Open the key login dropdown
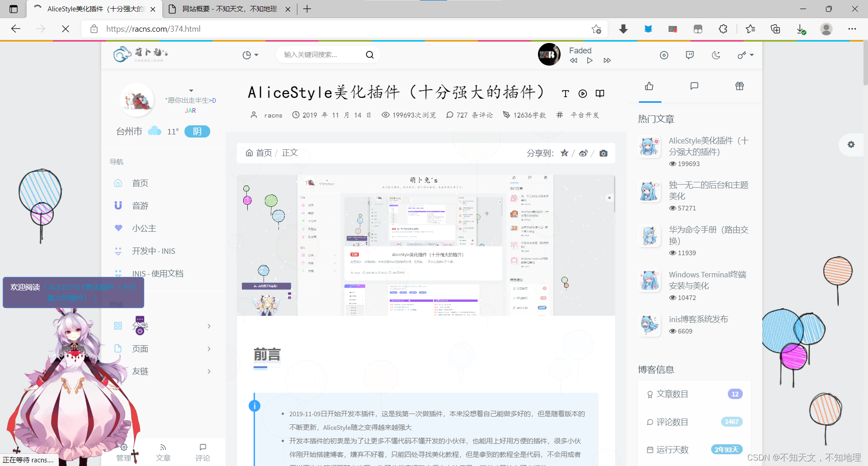868x466 pixels. tap(745, 55)
